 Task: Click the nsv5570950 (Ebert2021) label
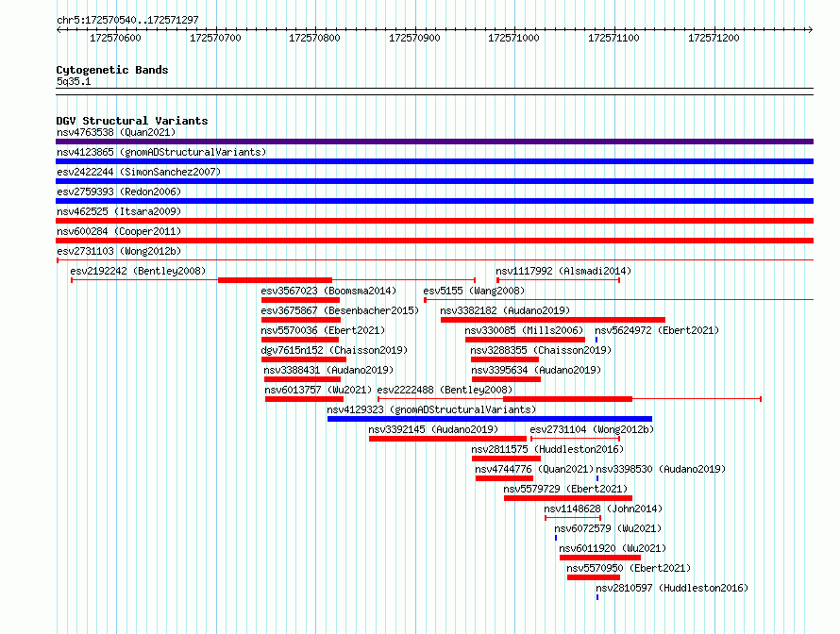(x=629, y=568)
